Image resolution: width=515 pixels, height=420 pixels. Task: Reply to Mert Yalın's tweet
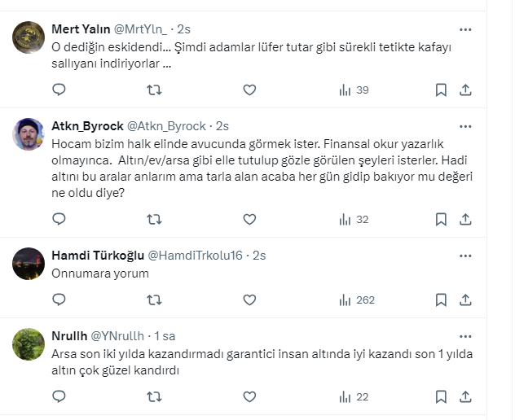[x=59, y=90]
